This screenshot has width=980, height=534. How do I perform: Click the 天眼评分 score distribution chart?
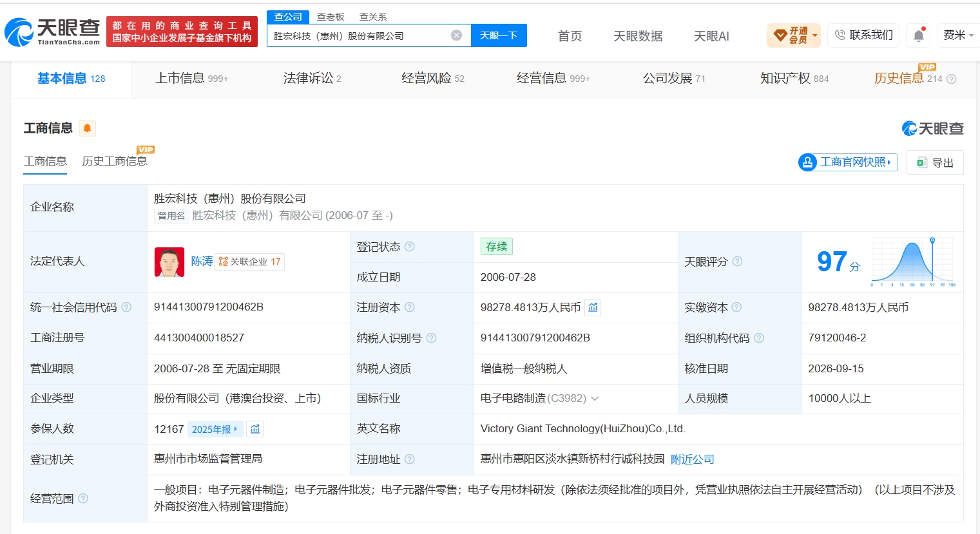[914, 262]
